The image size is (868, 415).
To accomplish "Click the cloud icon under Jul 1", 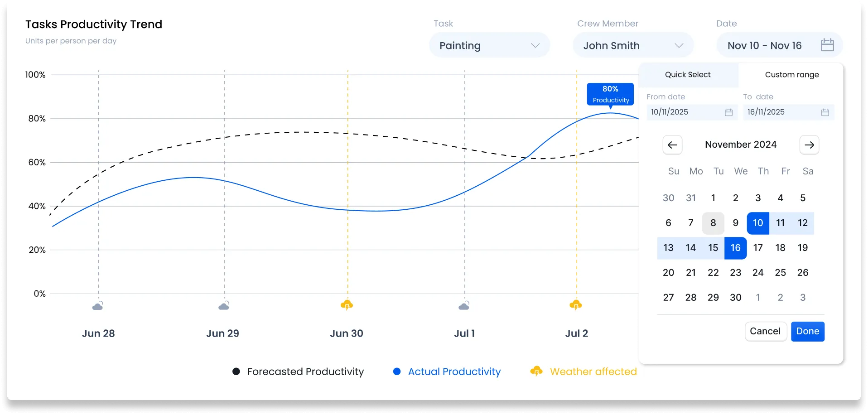I will point(464,305).
